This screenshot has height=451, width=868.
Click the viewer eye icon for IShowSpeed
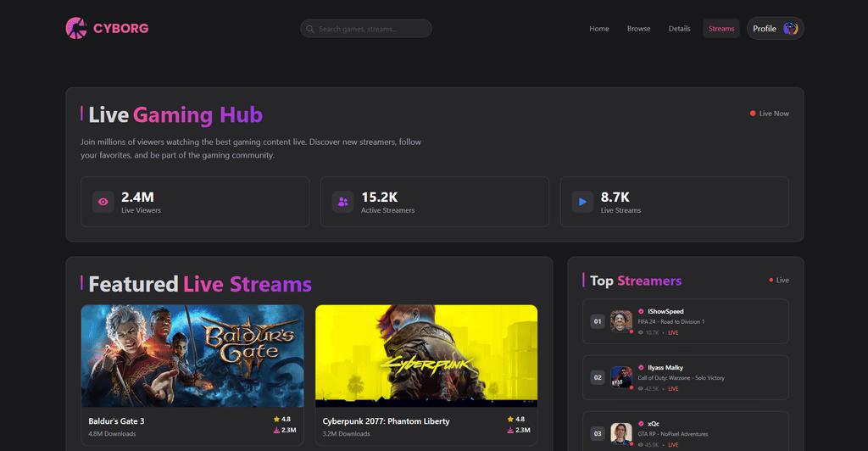coord(641,332)
